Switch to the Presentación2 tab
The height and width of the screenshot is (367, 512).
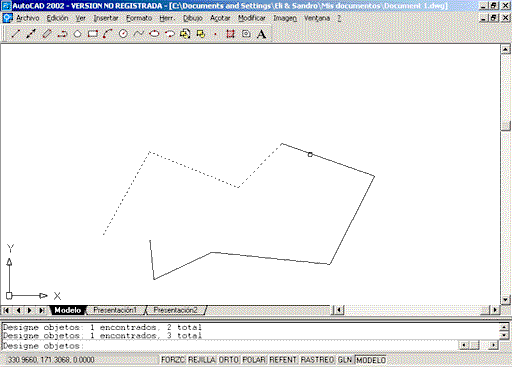(175, 310)
